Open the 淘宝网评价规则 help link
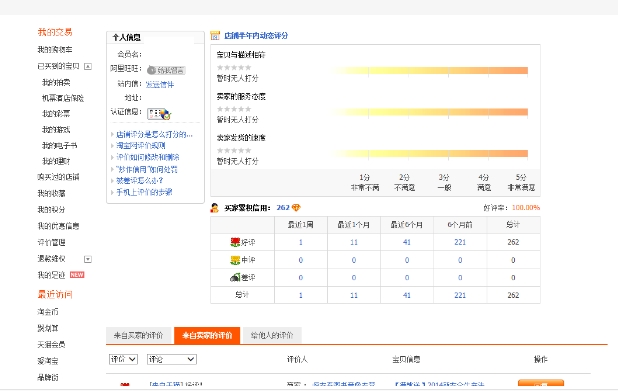 coord(141,145)
